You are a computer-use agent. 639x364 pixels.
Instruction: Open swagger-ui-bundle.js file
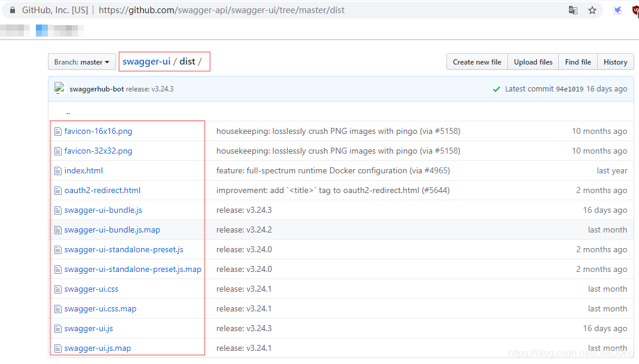click(x=103, y=210)
